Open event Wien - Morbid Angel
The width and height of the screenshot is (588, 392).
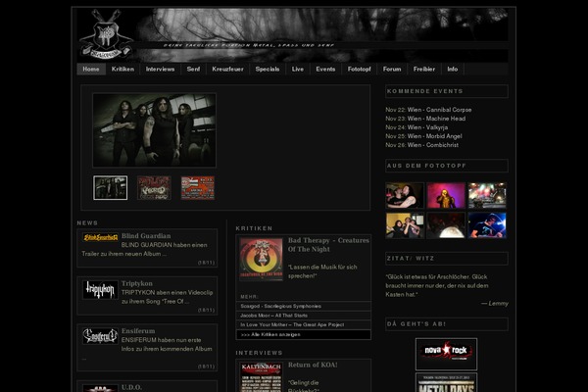tap(434, 136)
